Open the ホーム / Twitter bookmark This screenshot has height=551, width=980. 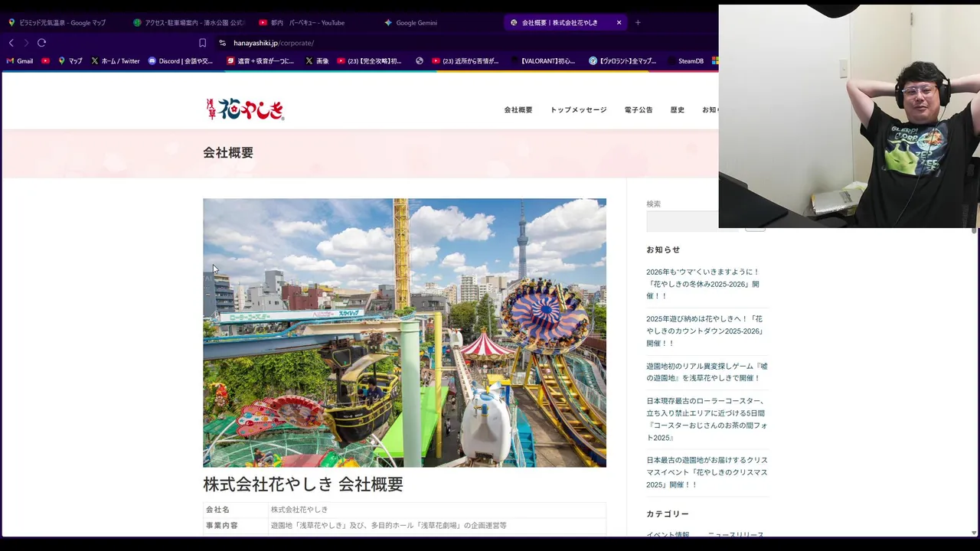click(x=116, y=60)
